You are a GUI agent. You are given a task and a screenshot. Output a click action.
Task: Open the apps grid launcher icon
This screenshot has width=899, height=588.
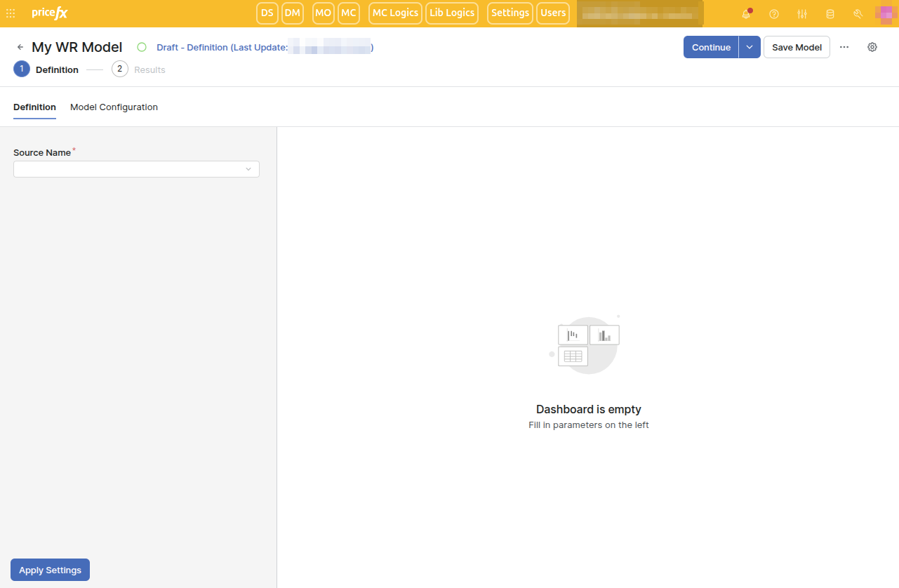[11, 13]
